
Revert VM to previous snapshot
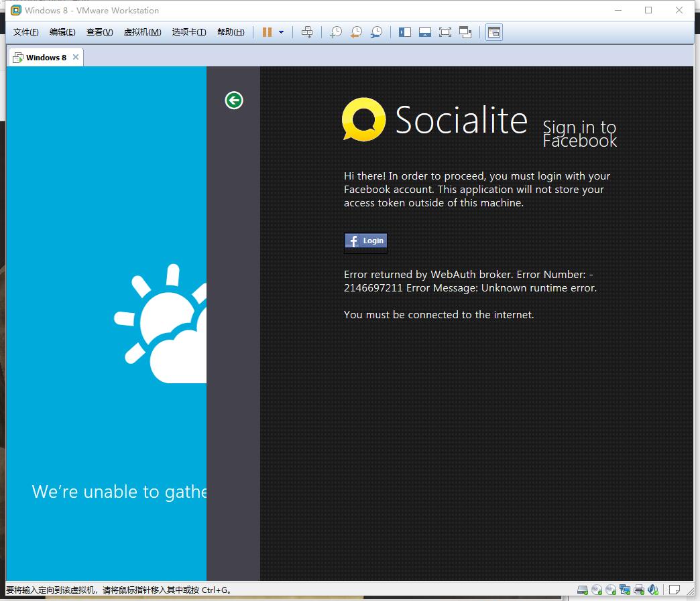coord(356,32)
